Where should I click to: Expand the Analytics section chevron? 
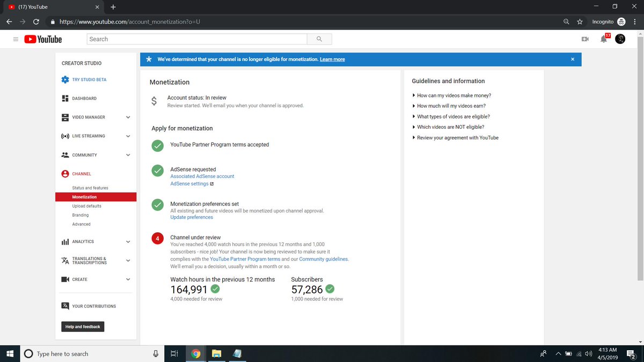coord(128,242)
